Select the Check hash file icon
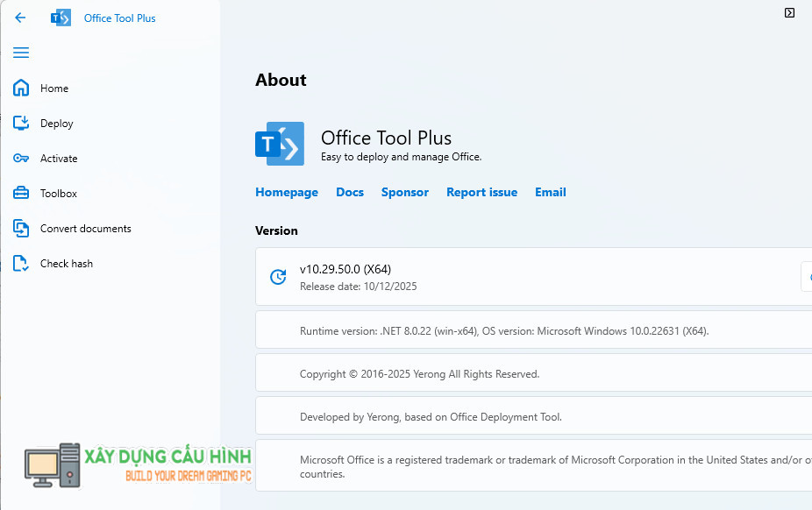This screenshot has width=812, height=510. (22, 263)
